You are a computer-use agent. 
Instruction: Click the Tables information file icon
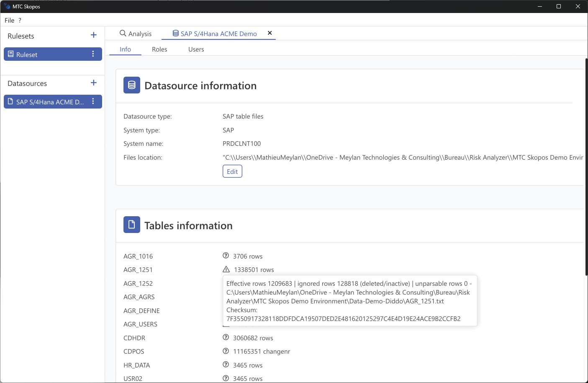point(131,225)
